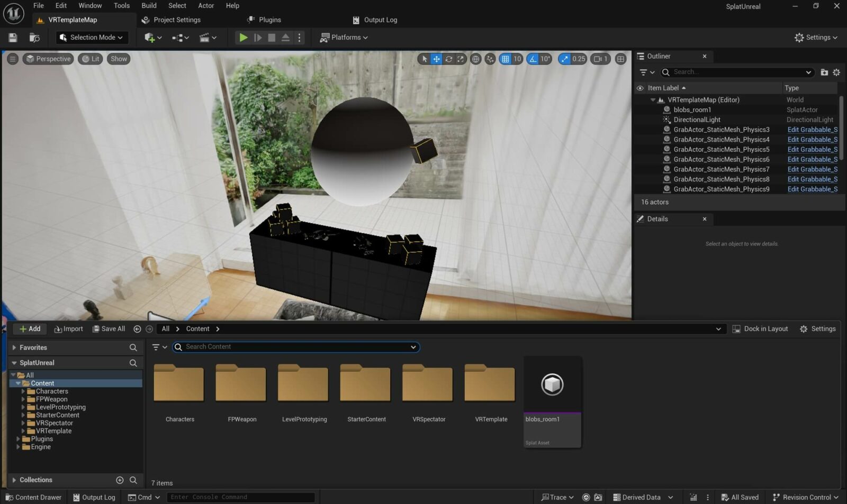Screen dimensions: 847x504
Task: Select the blobs_room1 Splat Asset thumbnail
Action: pyautogui.click(x=552, y=385)
